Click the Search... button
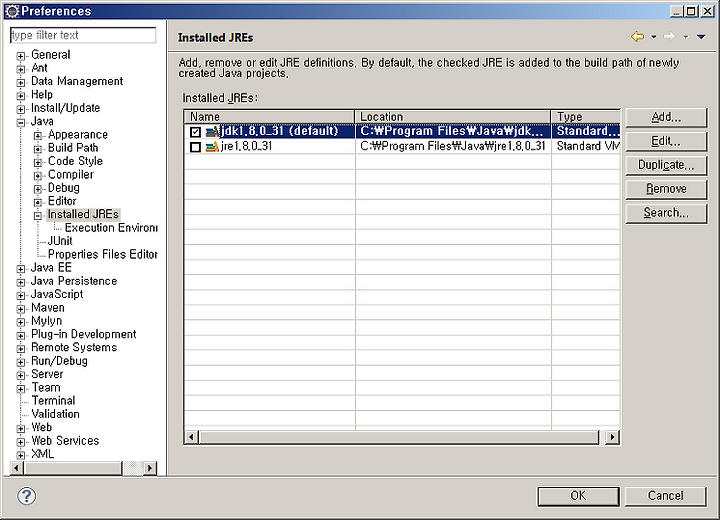This screenshot has height=520, width=720. (x=666, y=213)
